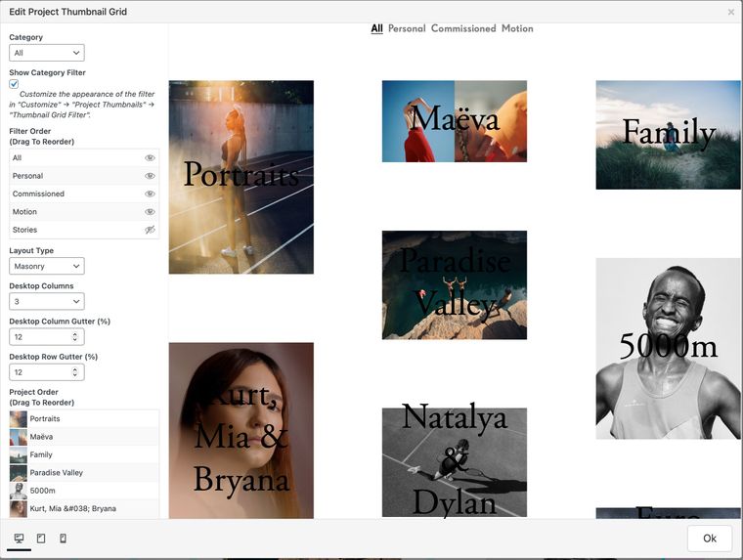Open the Category dropdown
Viewport: 743px width, 560px height.
pos(47,53)
